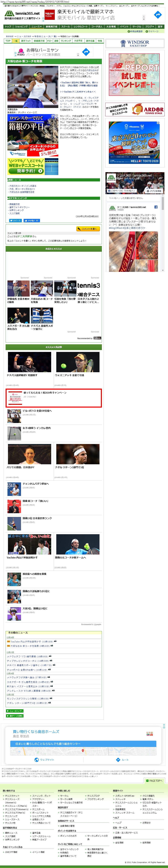Click the Tweet share button
Viewport: 168px width, 868px height.
15,220
